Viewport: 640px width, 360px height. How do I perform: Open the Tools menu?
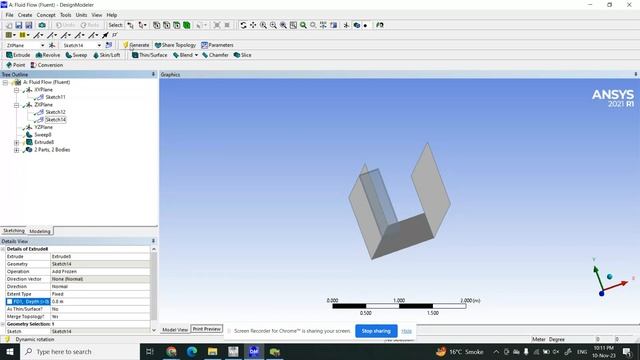tap(66, 15)
